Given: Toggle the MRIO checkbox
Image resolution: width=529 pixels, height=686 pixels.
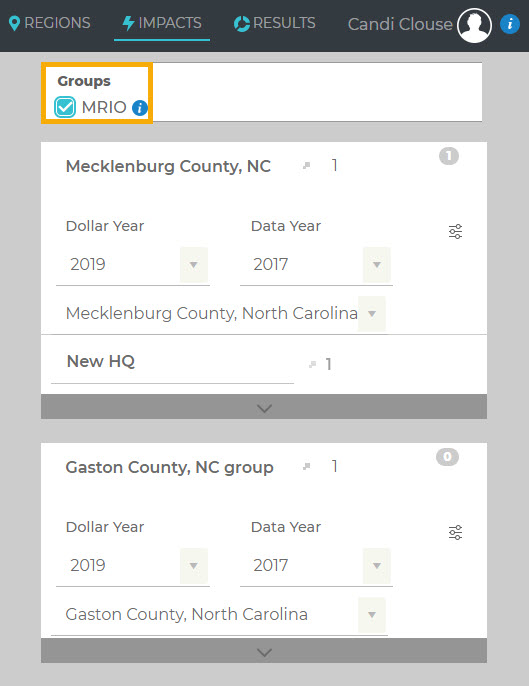Looking at the screenshot, I should [65, 107].
